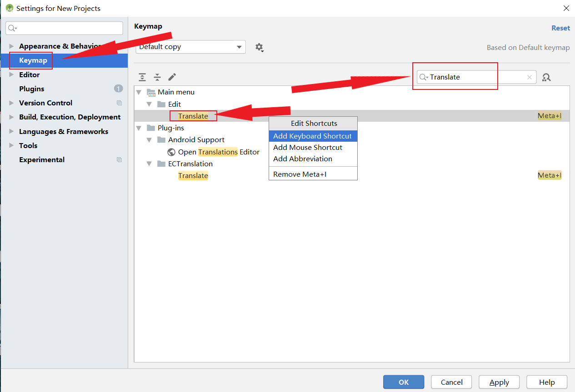Click Meta+I shortcut on Edit Translate row
This screenshot has height=392, width=575.
pyautogui.click(x=550, y=116)
